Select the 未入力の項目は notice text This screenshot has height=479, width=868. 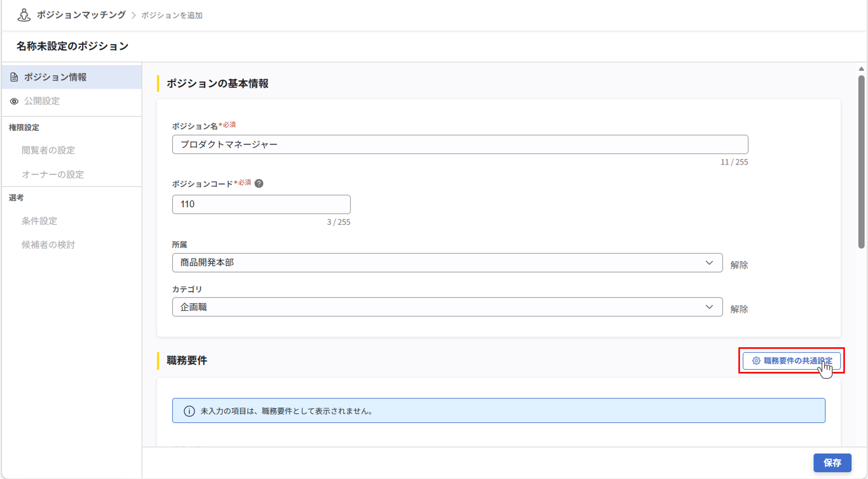point(286,411)
